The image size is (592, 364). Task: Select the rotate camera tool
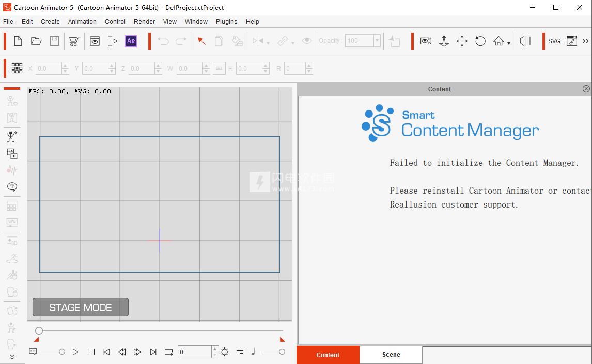[x=480, y=41]
